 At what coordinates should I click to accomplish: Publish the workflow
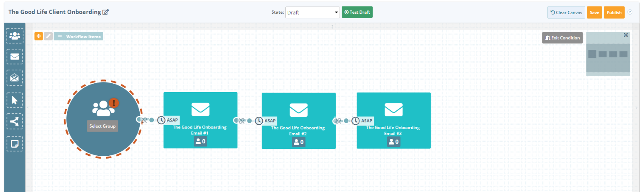click(614, 12)
